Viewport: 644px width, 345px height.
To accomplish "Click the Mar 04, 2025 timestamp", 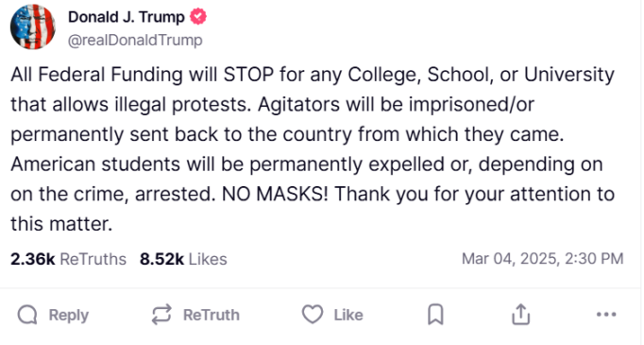I will pyautogui.click(x=543, y=259).
